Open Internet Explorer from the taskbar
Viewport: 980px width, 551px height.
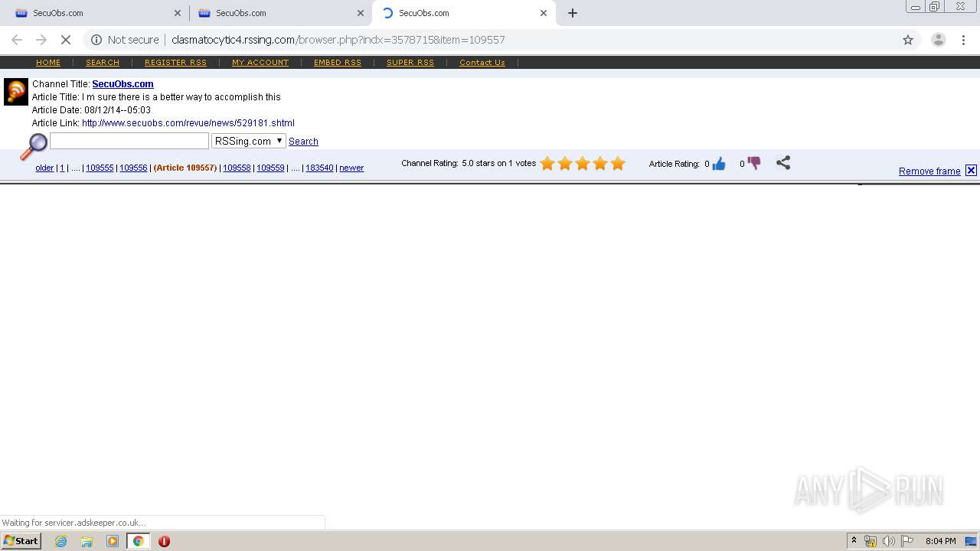pos(60,541)
